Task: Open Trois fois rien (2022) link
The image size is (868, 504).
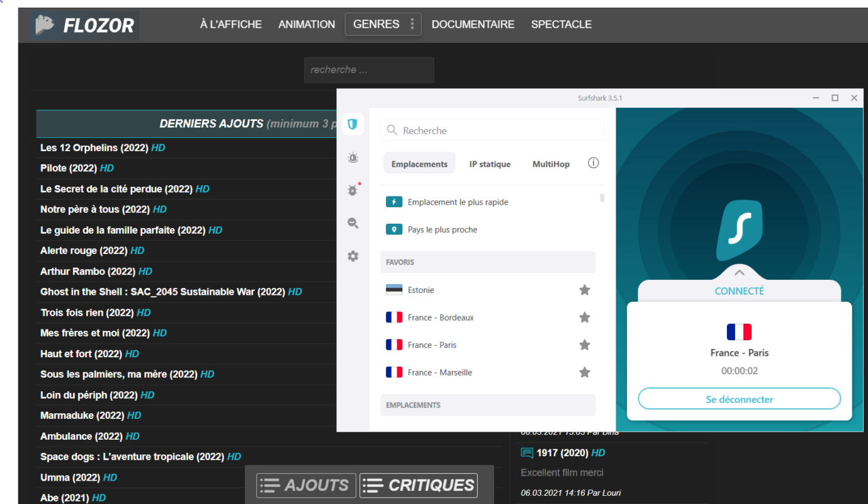Action: pyautogui.click(x=96, y=312)
